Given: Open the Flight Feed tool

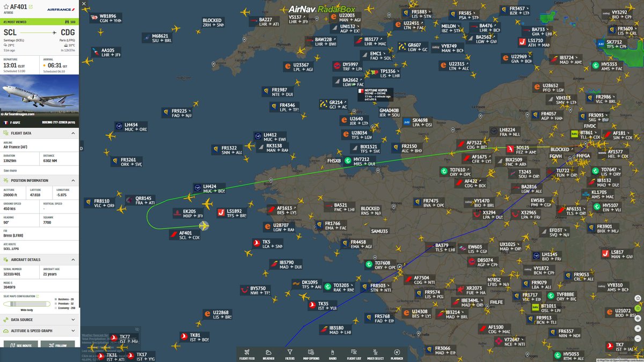Looking at the screenshot, I should (247, 354).
